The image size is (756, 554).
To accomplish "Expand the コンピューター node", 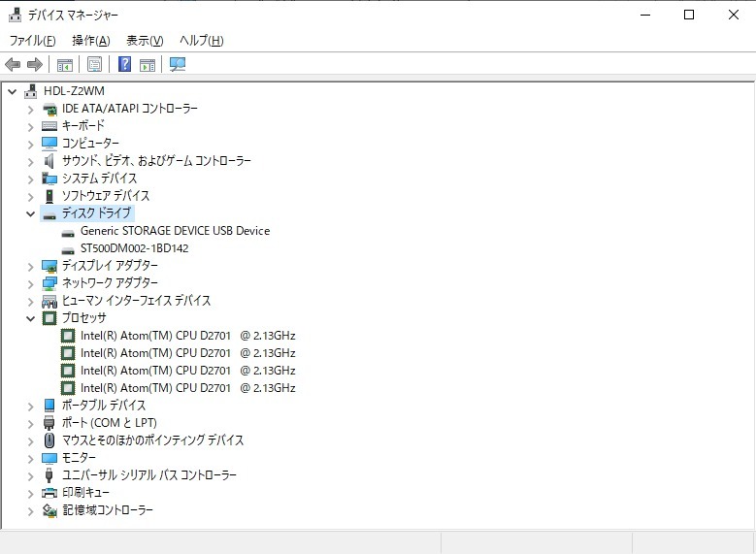I will point(30,145).
